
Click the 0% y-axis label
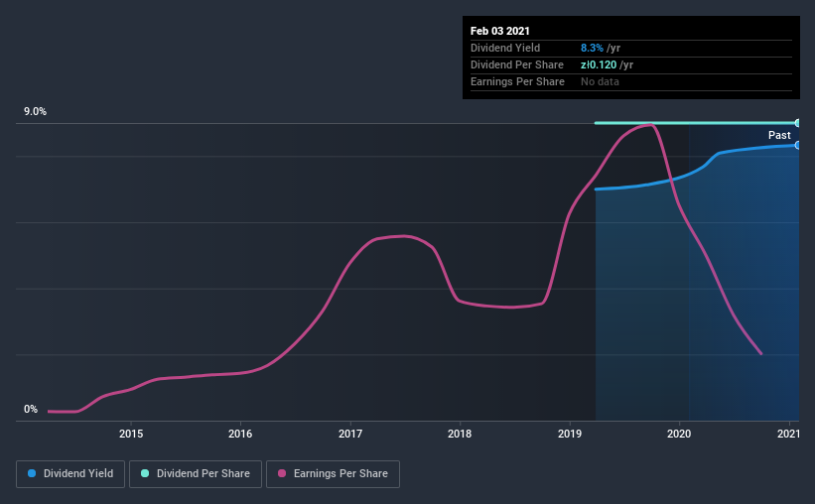click(x=31, y=409)
